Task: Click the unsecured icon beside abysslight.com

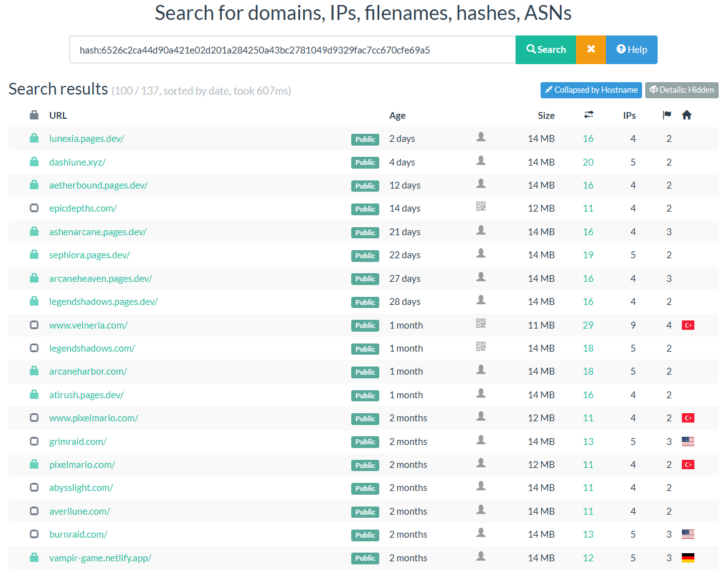Action: tap(34, 488)
